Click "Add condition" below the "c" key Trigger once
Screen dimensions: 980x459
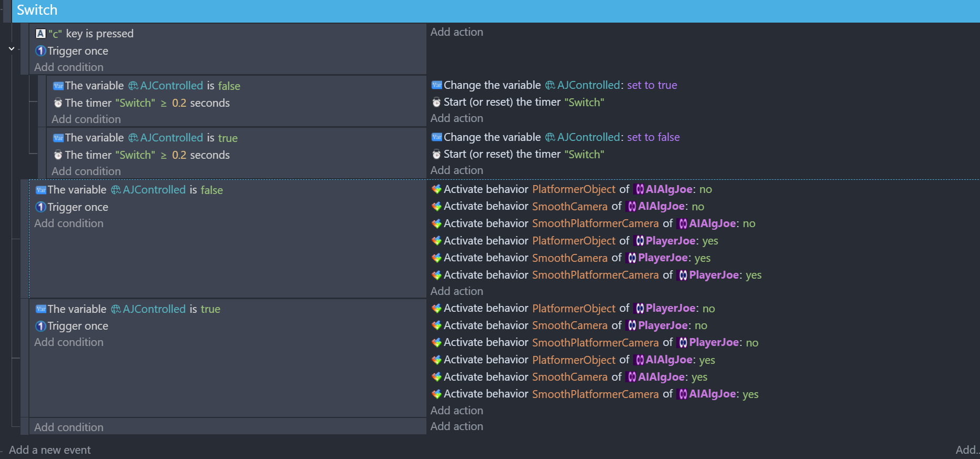point(68,67)
